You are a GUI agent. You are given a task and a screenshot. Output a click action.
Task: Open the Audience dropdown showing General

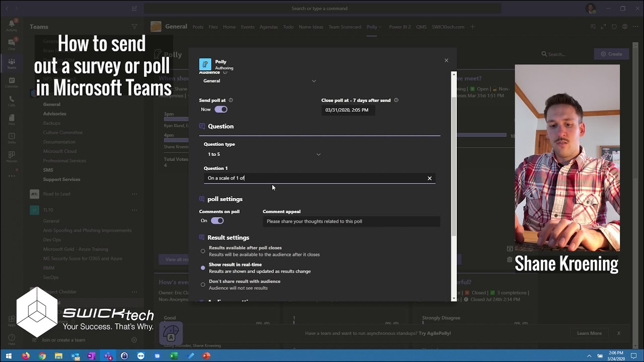click(260, 81)
